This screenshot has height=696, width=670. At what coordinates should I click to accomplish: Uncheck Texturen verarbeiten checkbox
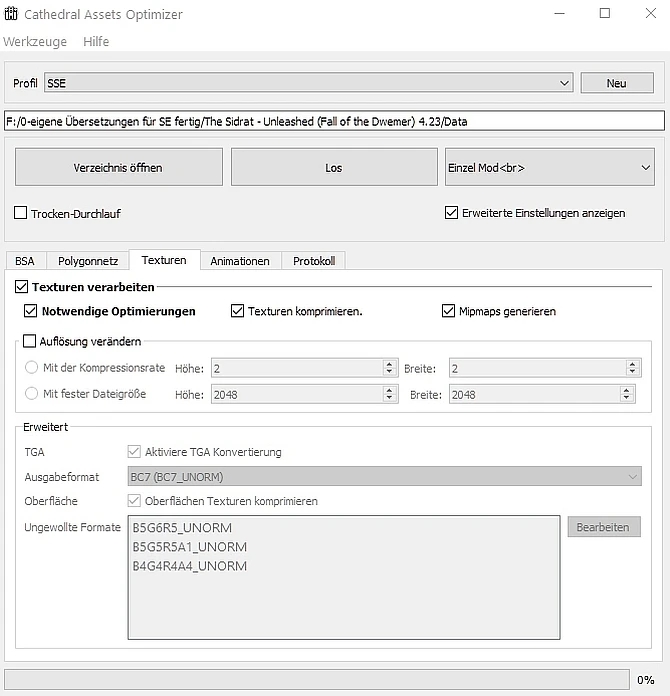pos(22,287)
